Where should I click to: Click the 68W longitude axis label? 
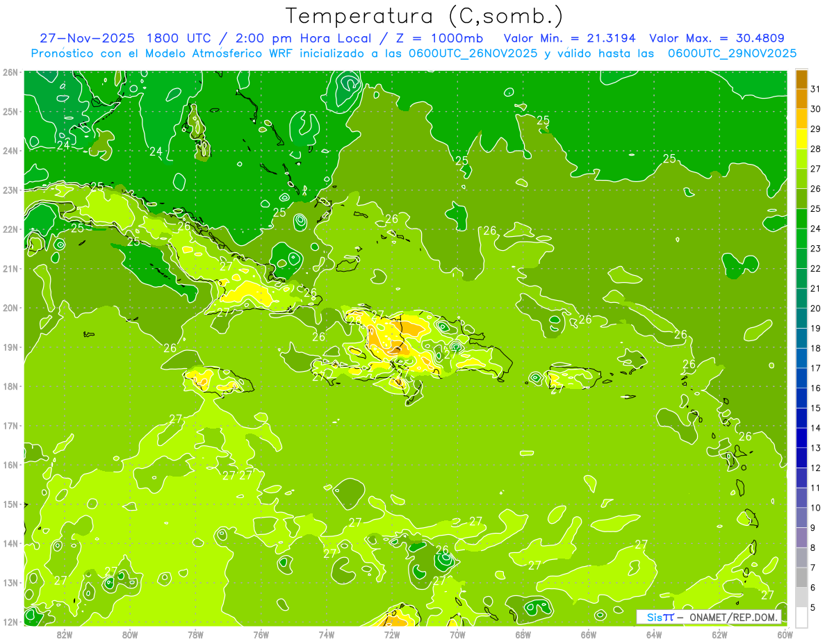[523, 634]
